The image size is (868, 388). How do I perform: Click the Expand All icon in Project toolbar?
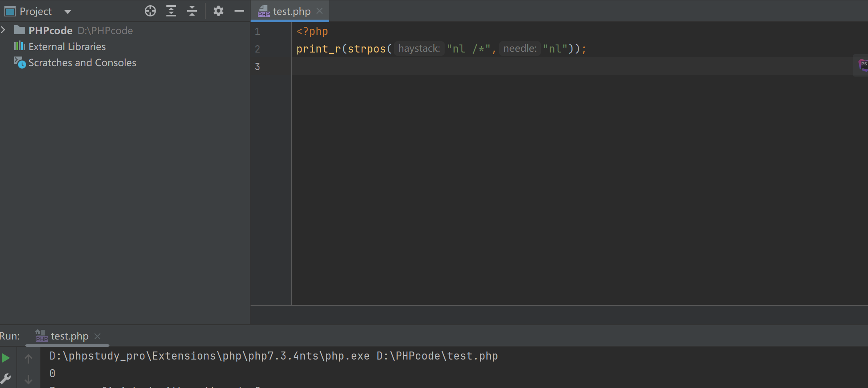(171, 11)
